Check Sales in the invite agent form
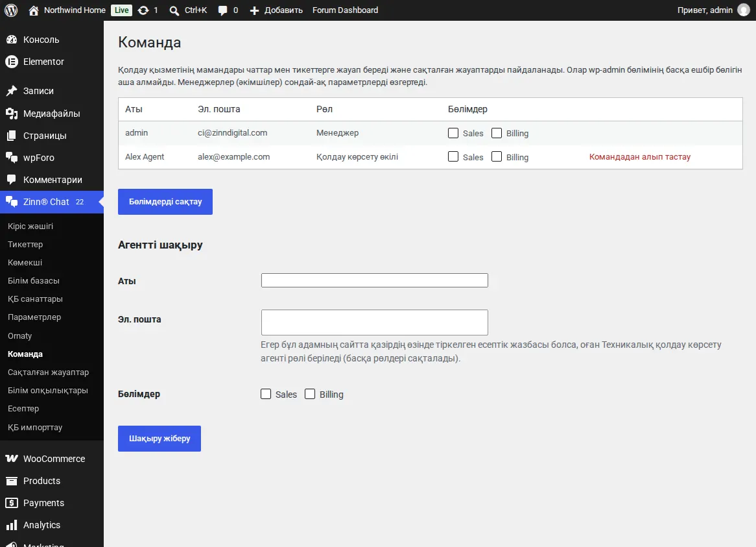The height and width of the screenshot is (547, 756). (x=266, y=394)
